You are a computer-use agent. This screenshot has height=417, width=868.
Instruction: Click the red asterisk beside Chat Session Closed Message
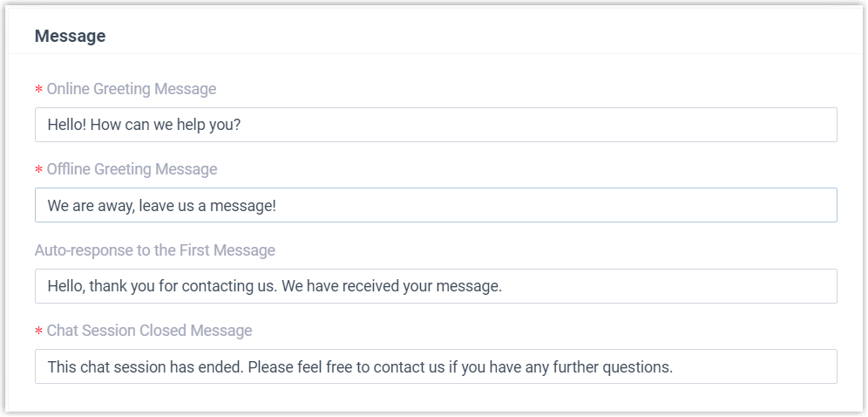[38, 332]
